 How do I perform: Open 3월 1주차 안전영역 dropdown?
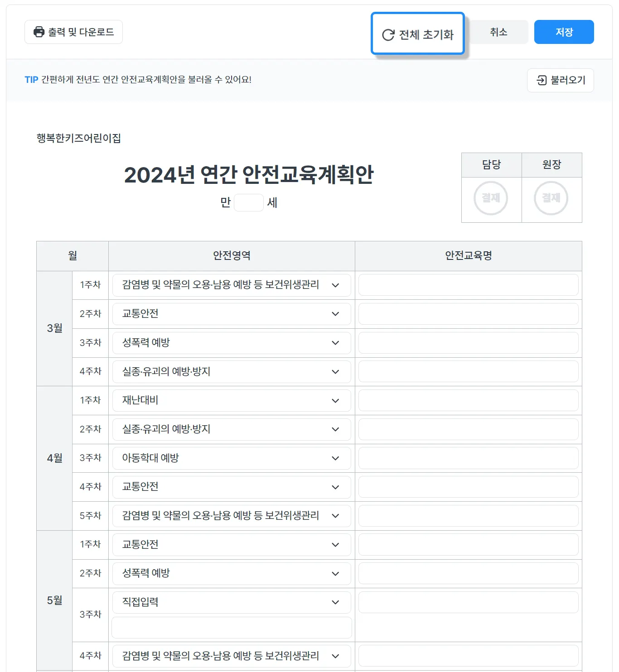(x=232, y=285)
